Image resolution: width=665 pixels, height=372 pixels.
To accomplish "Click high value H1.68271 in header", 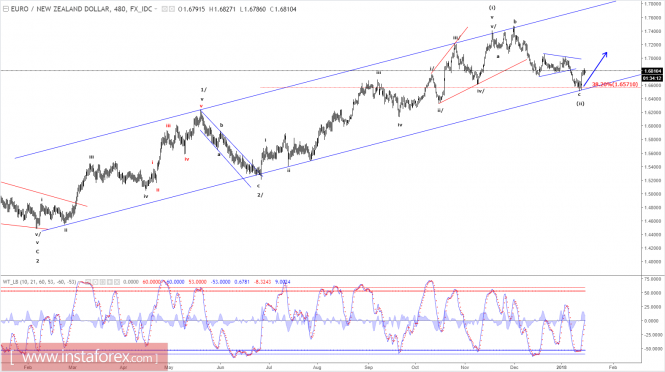I will click(x=222, y=9).
